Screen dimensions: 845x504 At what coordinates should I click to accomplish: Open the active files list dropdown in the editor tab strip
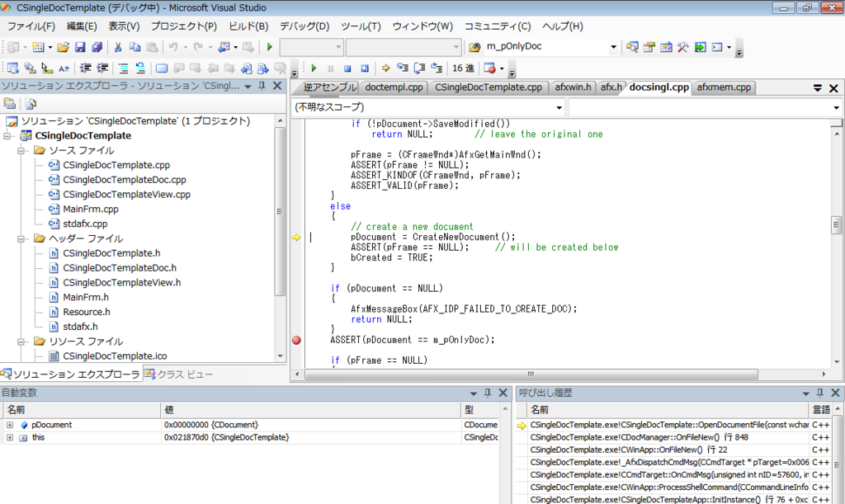[818, 88]
